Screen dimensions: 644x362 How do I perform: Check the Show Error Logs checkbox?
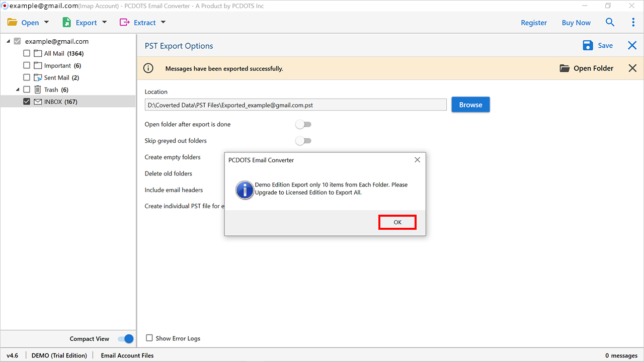[149, 338]
